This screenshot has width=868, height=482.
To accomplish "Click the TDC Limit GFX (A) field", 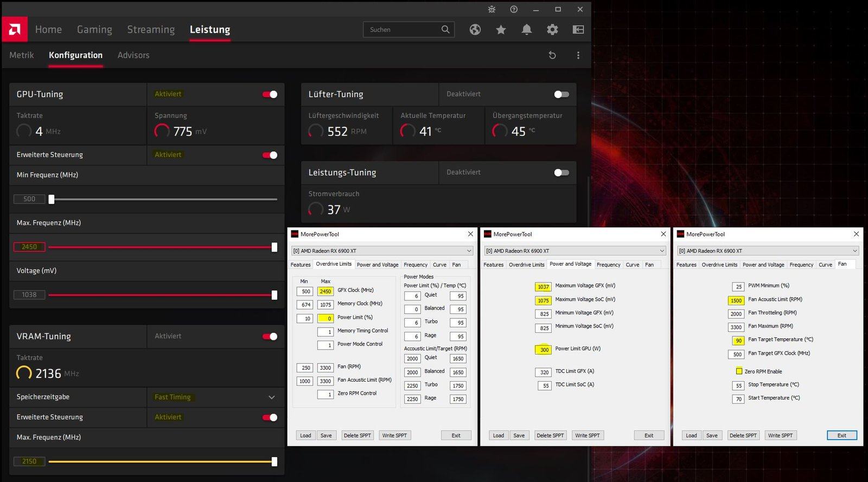I will (x=544, y=372).
